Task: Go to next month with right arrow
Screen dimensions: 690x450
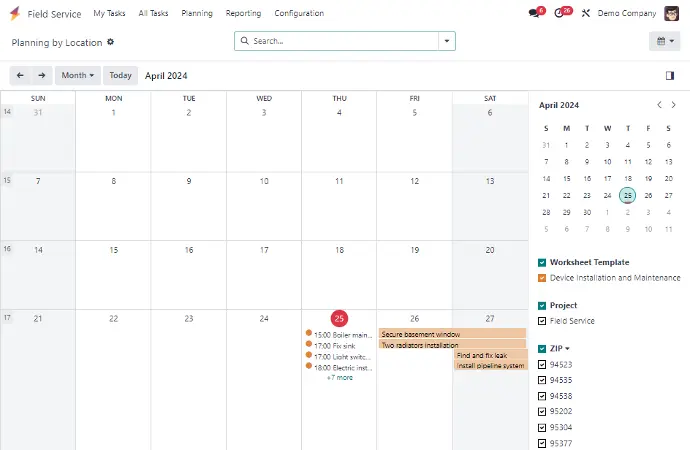Action: 42,76
